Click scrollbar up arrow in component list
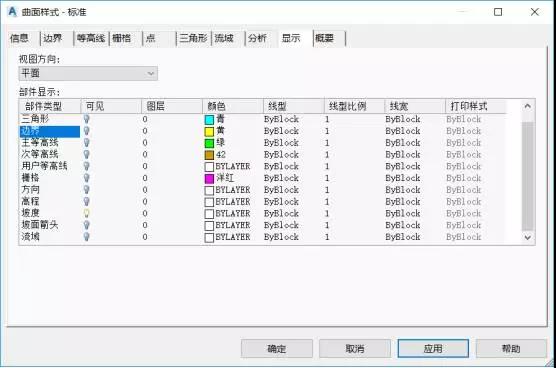The image size is (556, 368). click(x=528, y=106)
